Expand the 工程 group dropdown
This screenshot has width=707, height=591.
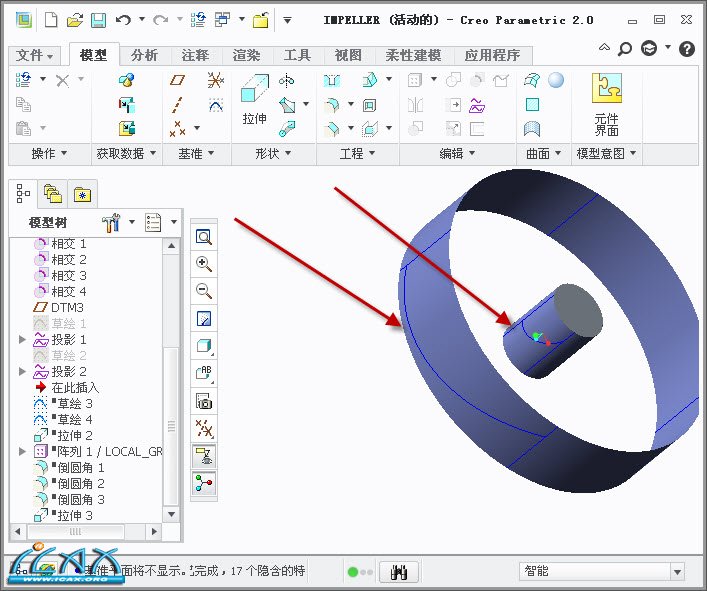[358, 154]
